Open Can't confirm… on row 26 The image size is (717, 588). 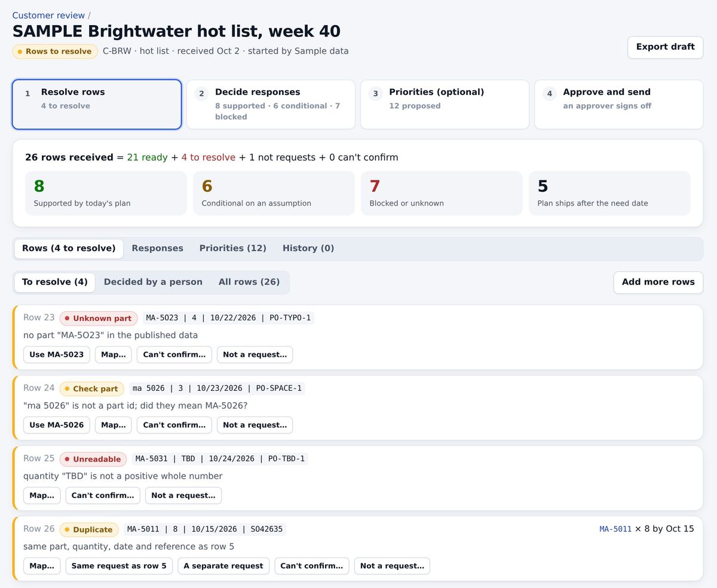pos(312,566)
